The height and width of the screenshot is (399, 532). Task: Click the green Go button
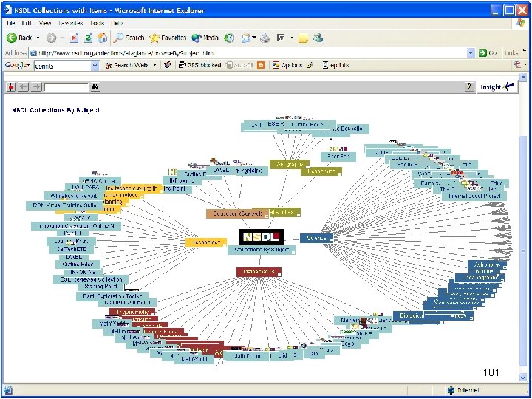[488, 53]
